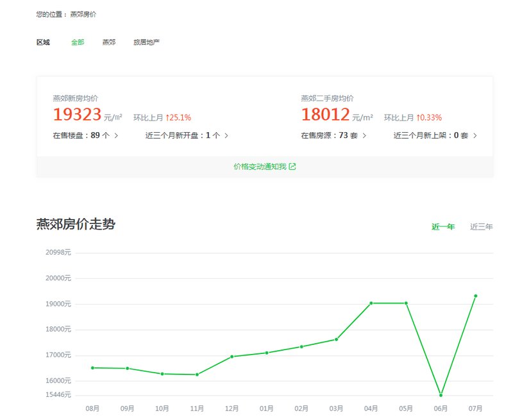The image size is (513, 420).
Task: Select the 燕郊 filter option
Action: point(108,42)
